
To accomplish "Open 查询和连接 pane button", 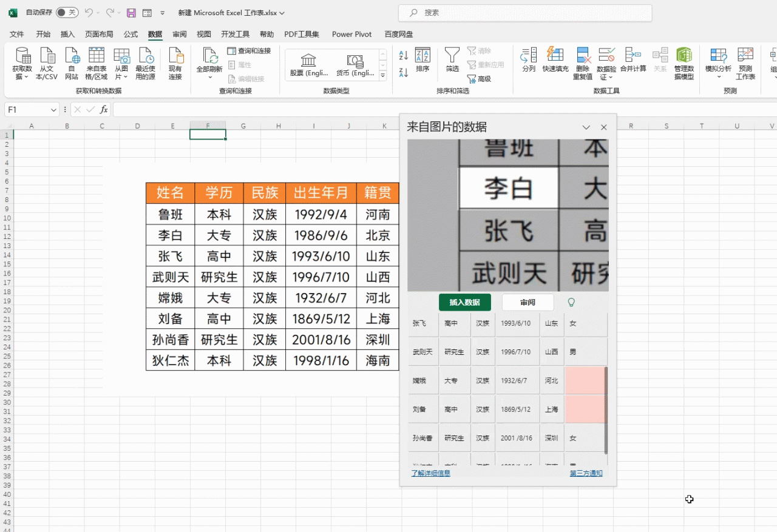I will point(249,51).
